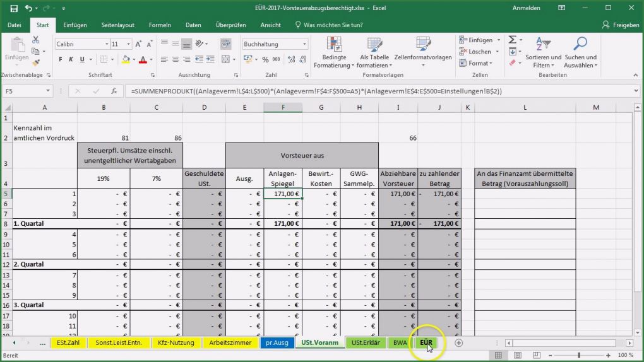Click Freigeben share button
The width and height of the screenshot is (644, 362).
coord(620,25)
